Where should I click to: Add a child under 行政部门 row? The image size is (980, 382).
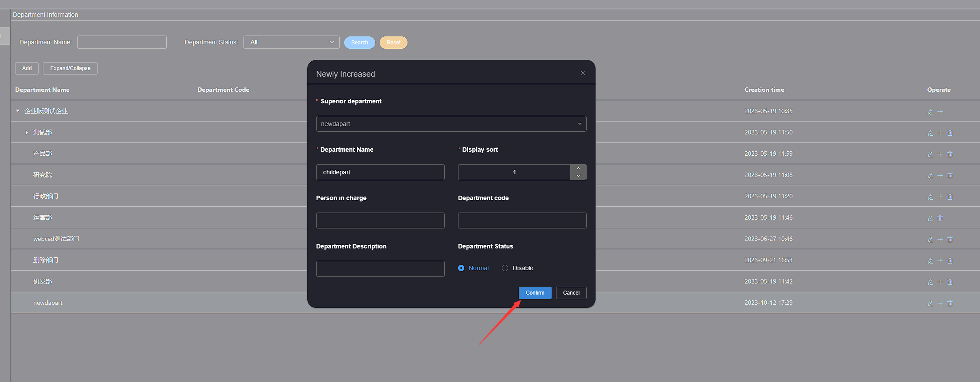(940, 197)
